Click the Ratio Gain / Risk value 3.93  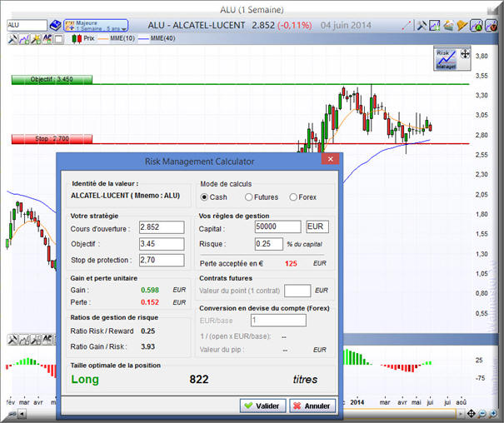tap(147, 346)
